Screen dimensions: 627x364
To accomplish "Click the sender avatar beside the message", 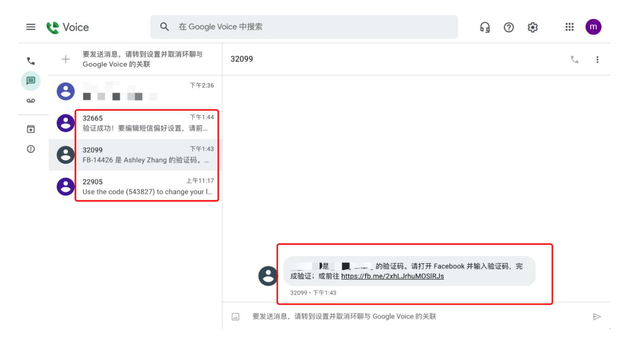I will (268, 276).
